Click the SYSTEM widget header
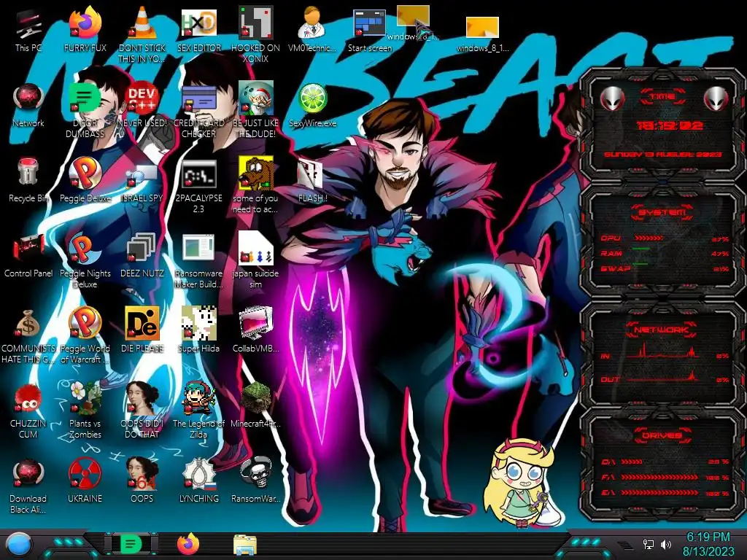Image resolution: width=747 pixels, height=560 pixels. [662, 212]
